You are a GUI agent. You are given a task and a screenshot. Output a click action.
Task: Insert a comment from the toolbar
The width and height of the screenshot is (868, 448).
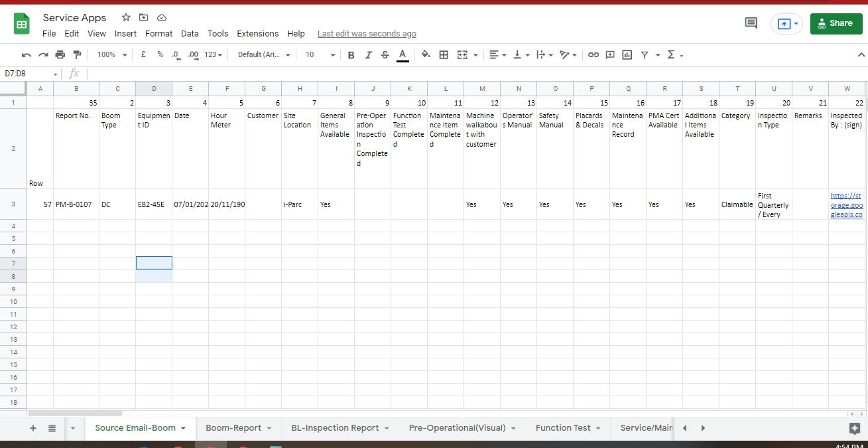point(610,55)
